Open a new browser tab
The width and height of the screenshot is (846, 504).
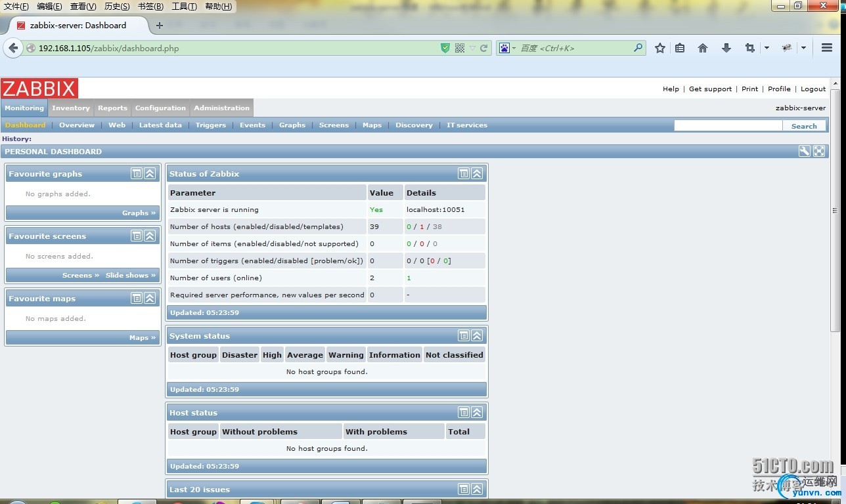coord(159,26)
